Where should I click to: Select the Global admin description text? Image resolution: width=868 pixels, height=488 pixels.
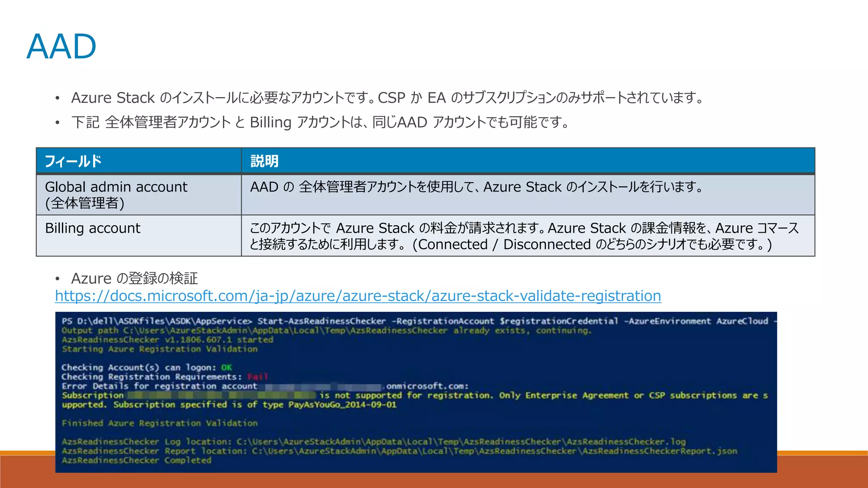click(x=477, y=187)
